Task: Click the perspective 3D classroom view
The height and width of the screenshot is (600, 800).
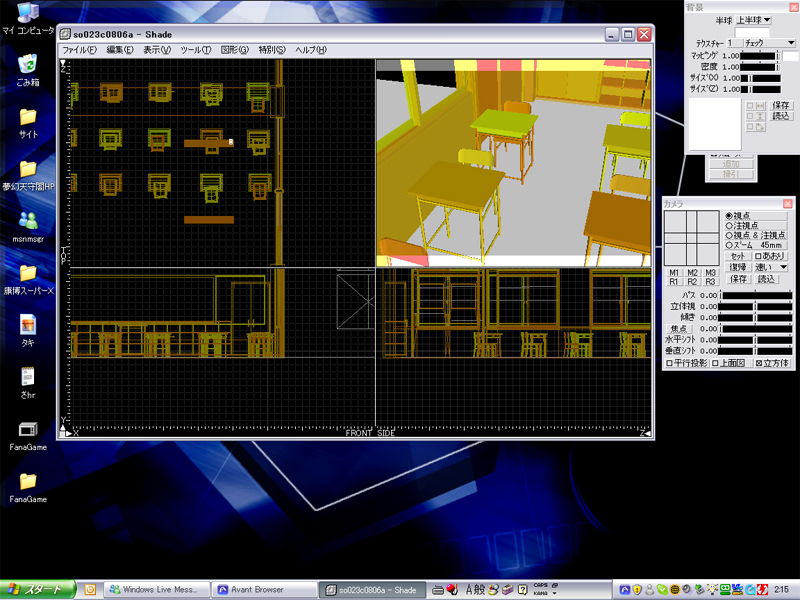Action: (513, 163)
